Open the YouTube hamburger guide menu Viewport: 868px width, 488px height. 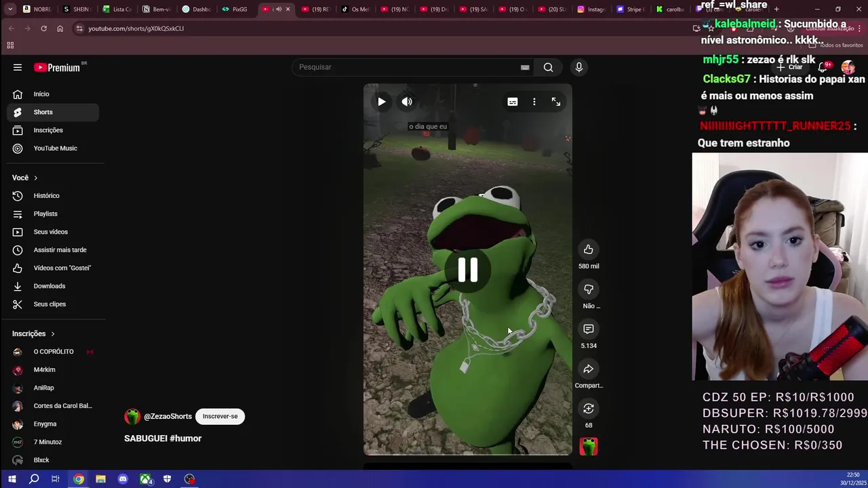point(18,67)
